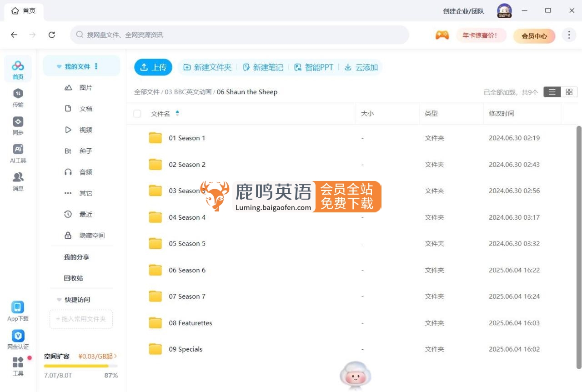Select 视频 category in the sidebar

tap(85, 130)
